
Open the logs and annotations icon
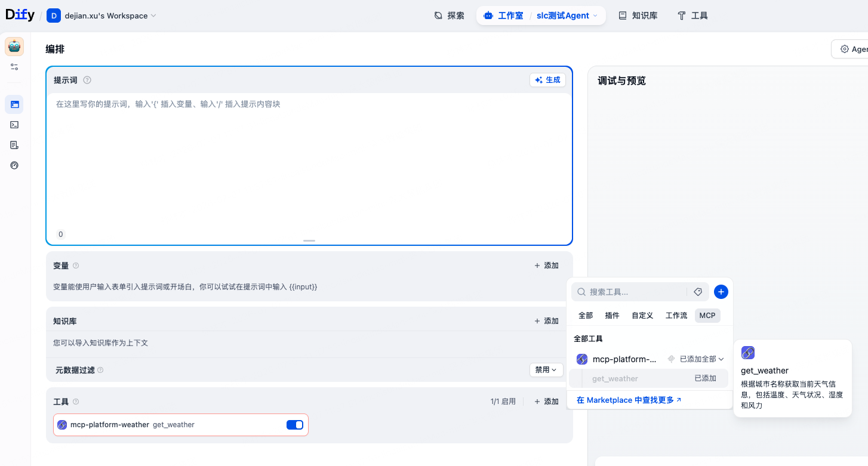(14, 145)
